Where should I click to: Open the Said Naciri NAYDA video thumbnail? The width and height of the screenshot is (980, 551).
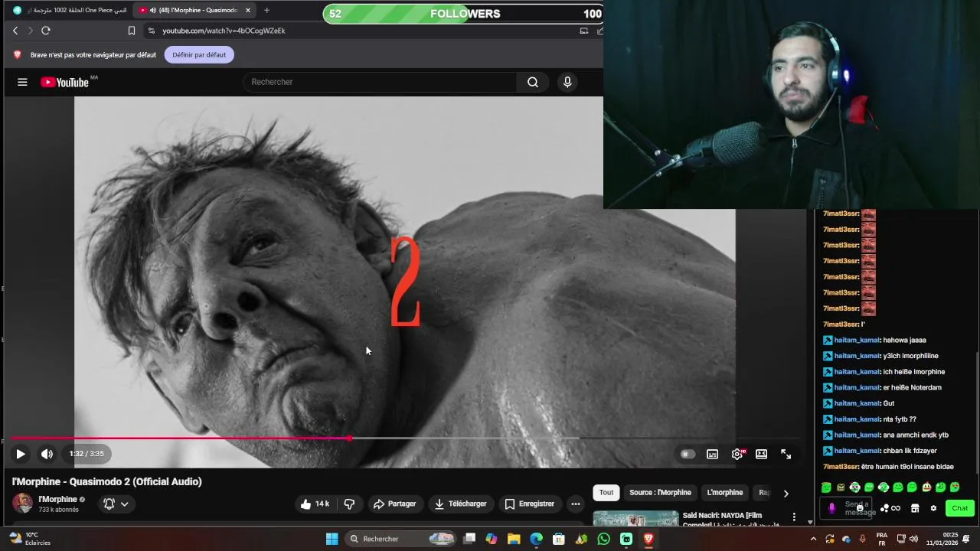point(635,518)
